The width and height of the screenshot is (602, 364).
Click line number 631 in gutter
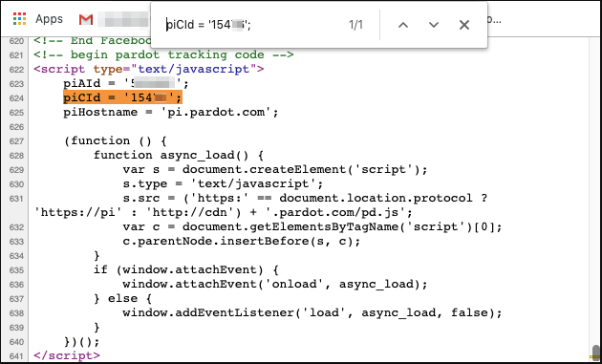tap(16, 199)
